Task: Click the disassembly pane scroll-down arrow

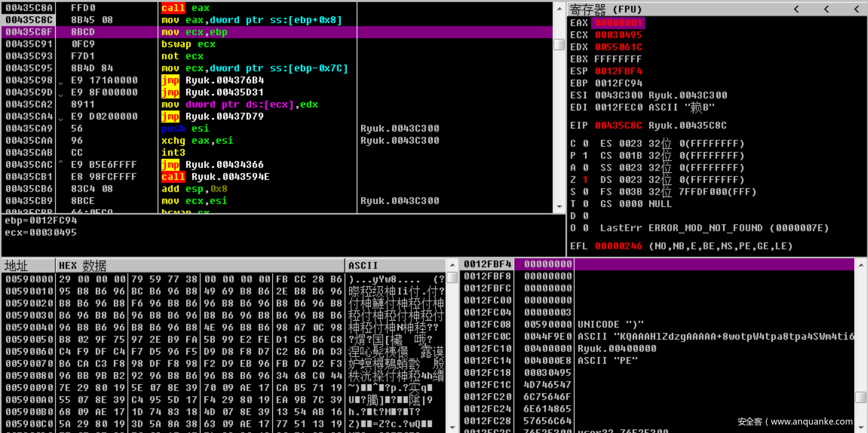Action: coord(559,207)
